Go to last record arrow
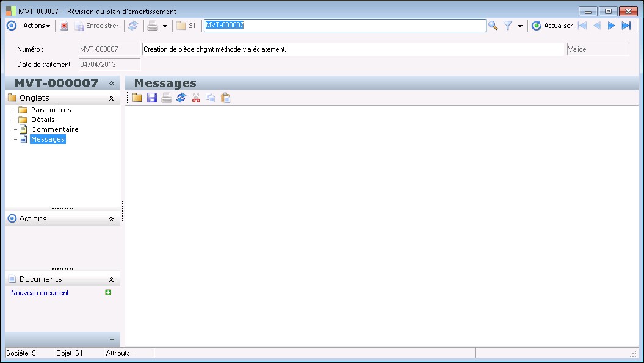This screenshot has width=644, height=363. pyautogui.click(x=626, y=26)
